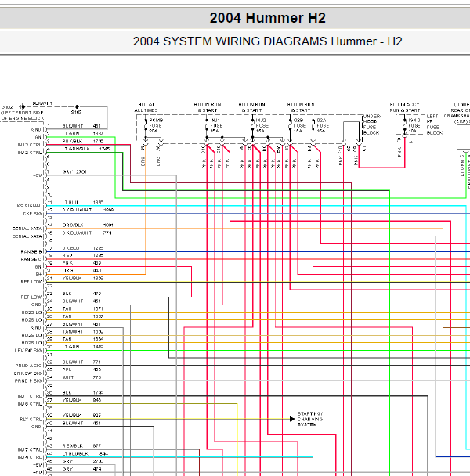Viewport: 470px width, 476px height.
Task: Select the YEL/BLK wire label at pin 21
Action: (x=72, y=279)
